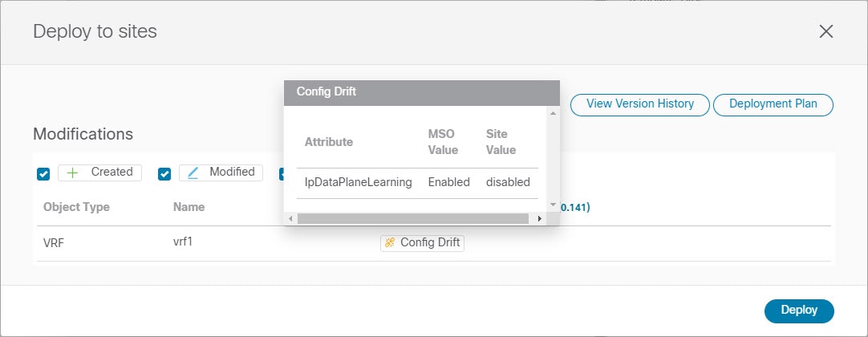Click the horizontal scrollbar left arrow
This screenshot has height=337, width=868.
(x=290, y=219)
